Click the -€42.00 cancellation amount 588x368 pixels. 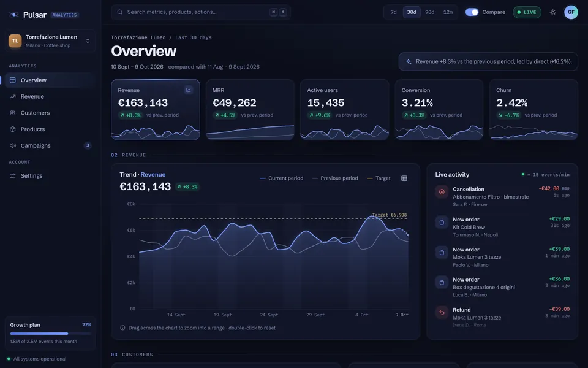549,188
